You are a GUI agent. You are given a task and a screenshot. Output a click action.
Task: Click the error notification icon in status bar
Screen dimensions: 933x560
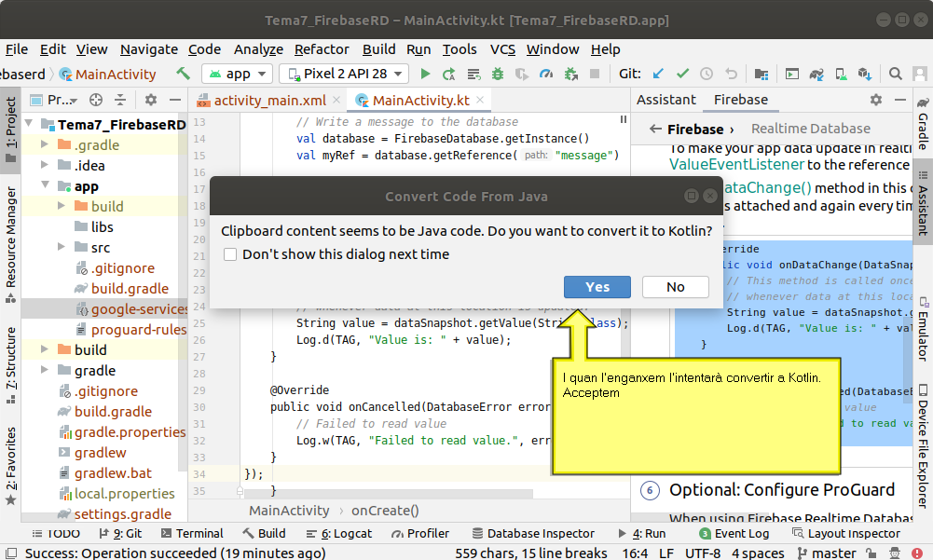(x=917, y=553)
